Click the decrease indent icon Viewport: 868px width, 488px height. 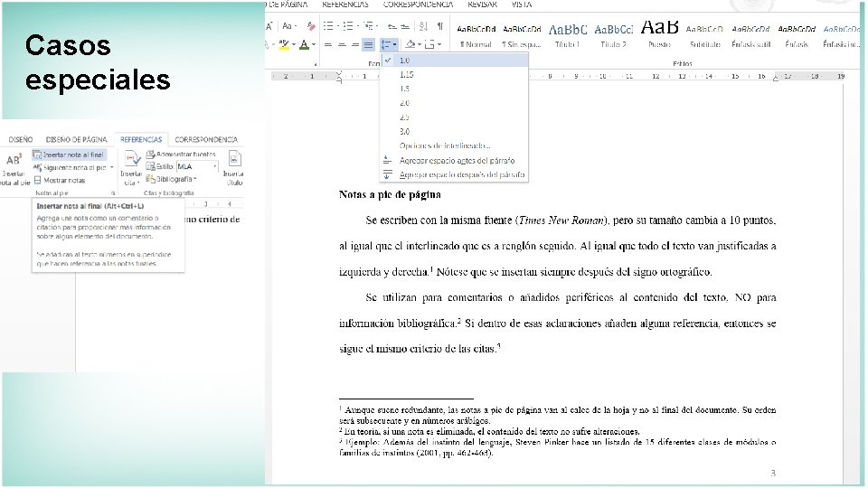[x=392, y=26]
